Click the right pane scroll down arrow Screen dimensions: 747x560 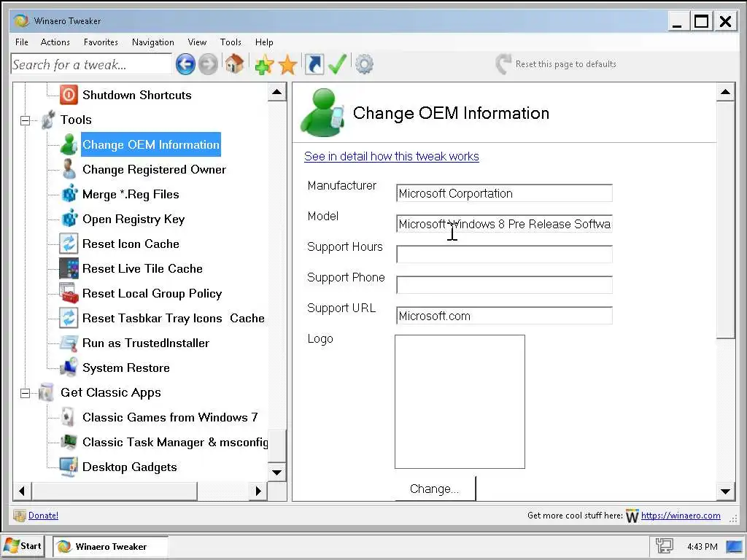(725, 491)
